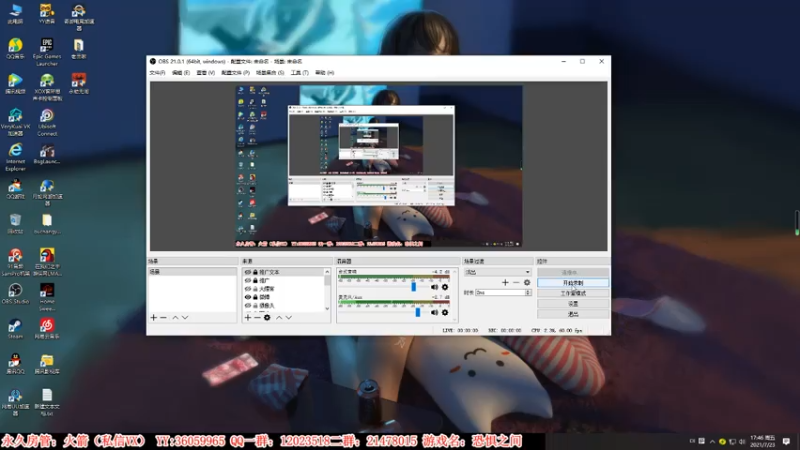Open Steam desktop shortcut
This screenshot has height=450, width=800.
15,329
